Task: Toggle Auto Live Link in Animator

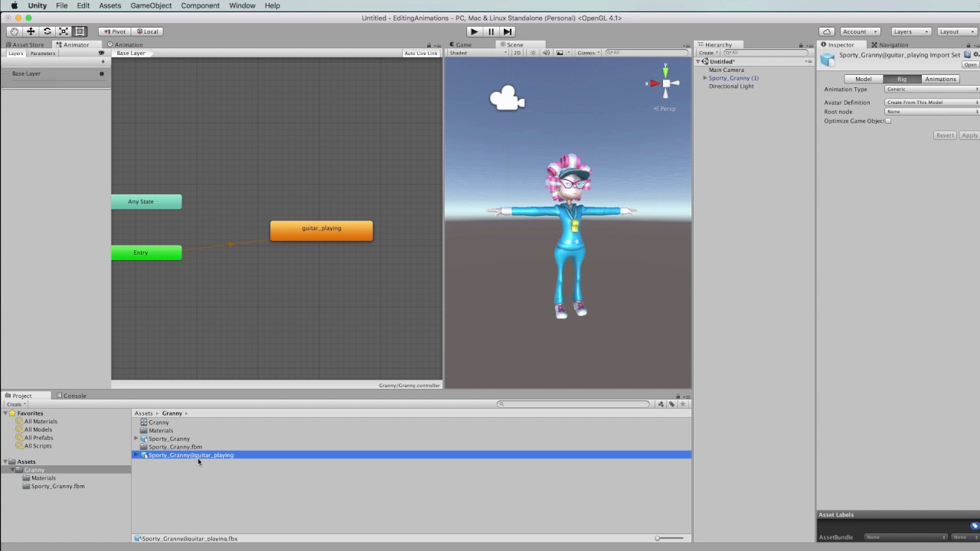Action: click(421, 54)
